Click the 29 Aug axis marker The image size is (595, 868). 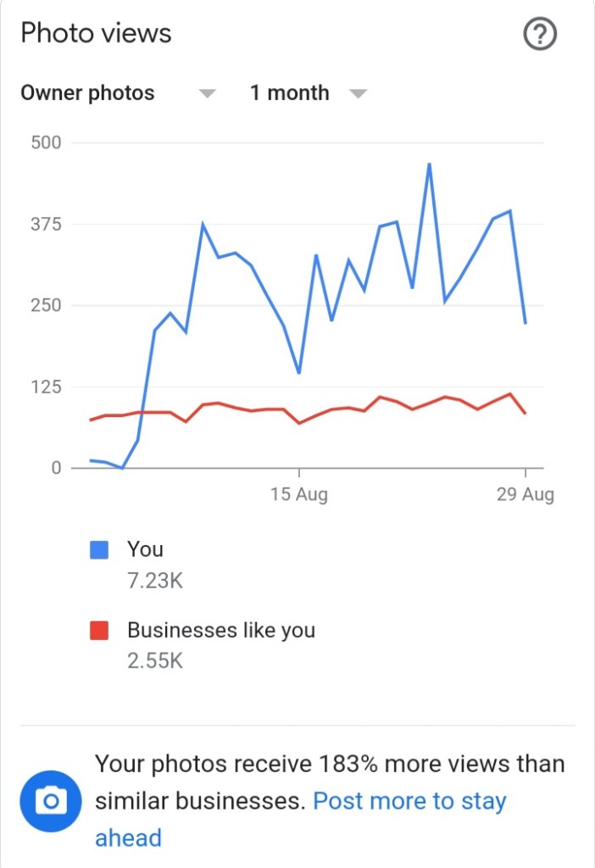tap(525, 494)
